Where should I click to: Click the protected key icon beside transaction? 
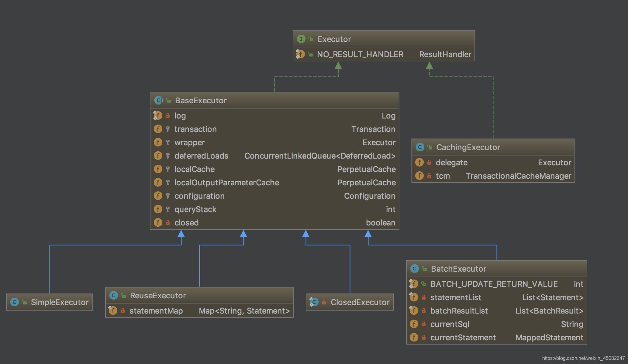pyautogui.click(x=168, y=129)
